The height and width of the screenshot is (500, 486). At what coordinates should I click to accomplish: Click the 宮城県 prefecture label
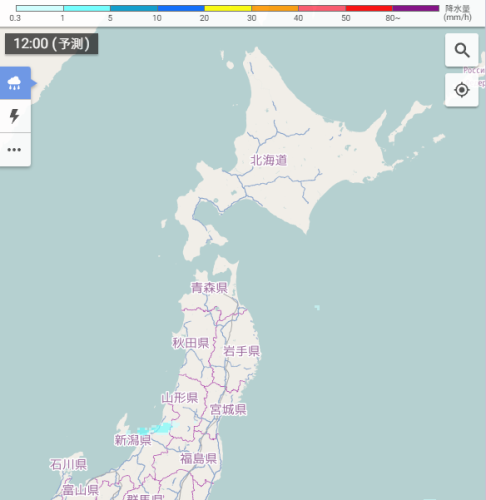point(228,409)
